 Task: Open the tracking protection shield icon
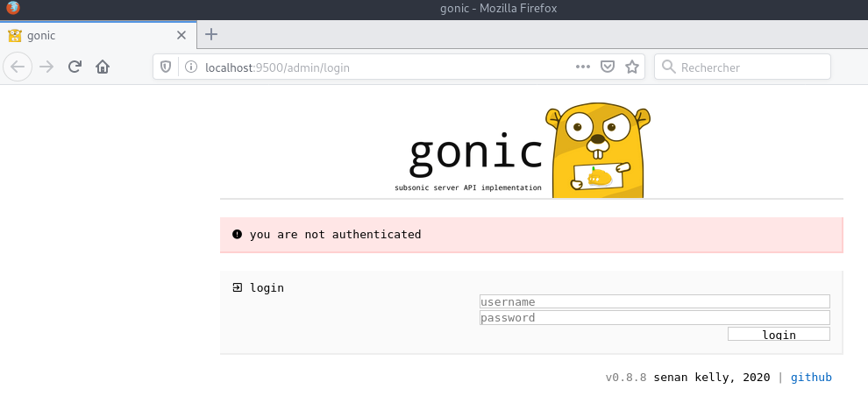point(166,67)
